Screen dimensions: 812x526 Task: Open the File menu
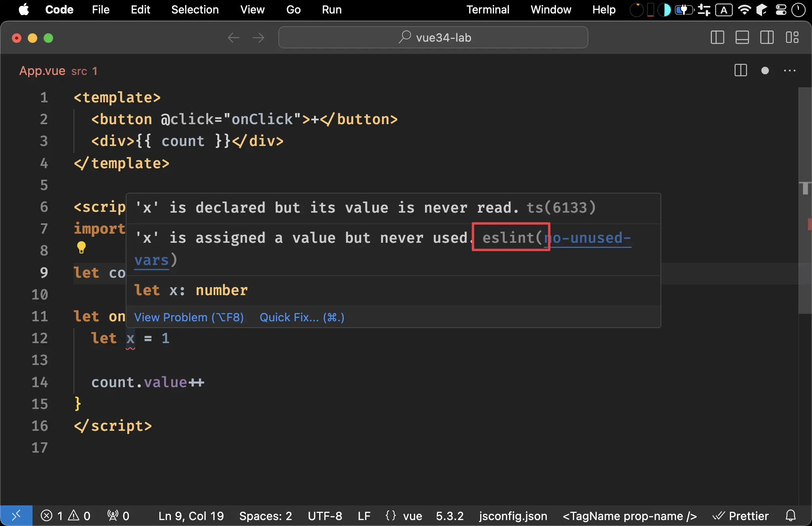(x=101, y=10)
